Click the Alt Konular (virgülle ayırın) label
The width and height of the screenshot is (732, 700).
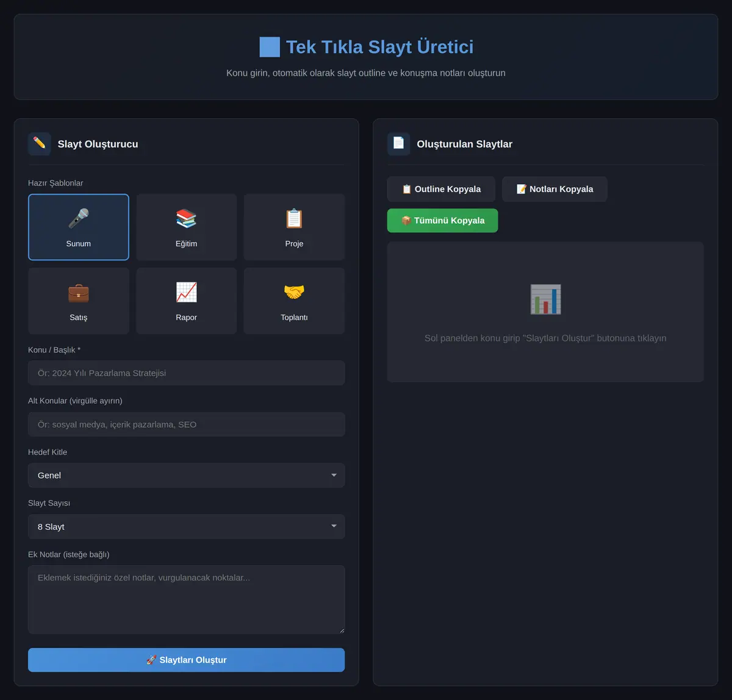75,401
